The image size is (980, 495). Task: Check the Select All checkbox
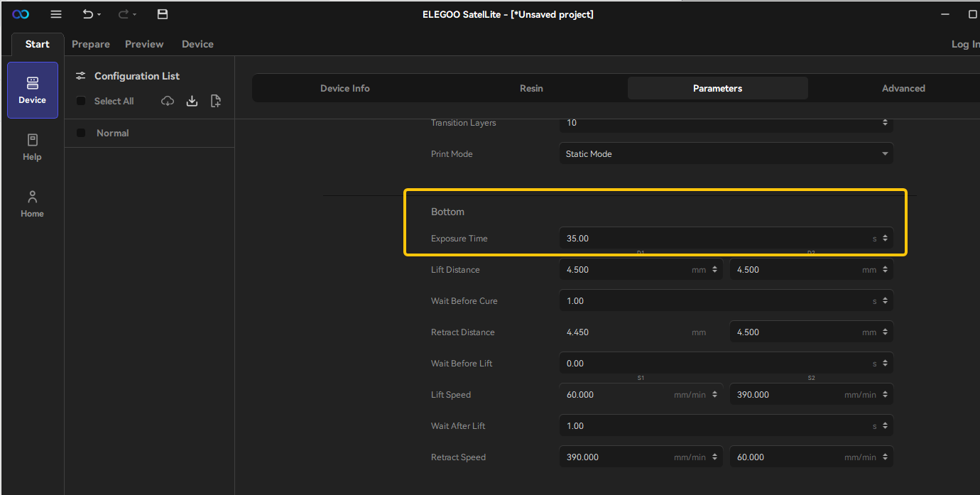81,101
